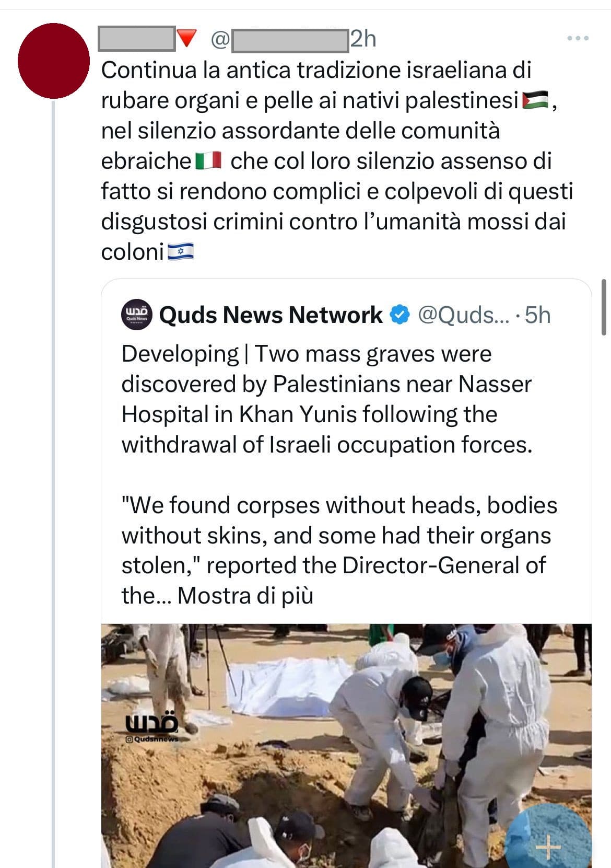
Task: Click the "5h" timestamp of the quoted tweet
Action: pyautogui.click(x=537, y=315)
